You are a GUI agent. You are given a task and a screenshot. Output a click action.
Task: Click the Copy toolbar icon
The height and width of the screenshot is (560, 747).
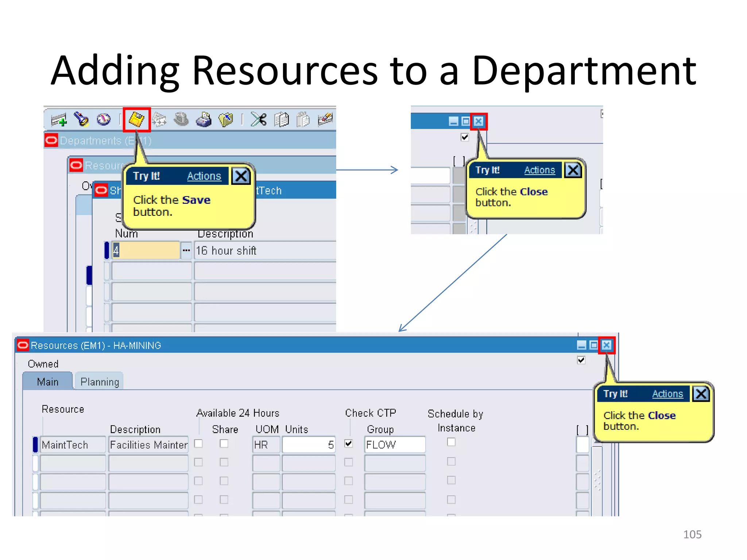pyautogui.click(x=281, y=120)
